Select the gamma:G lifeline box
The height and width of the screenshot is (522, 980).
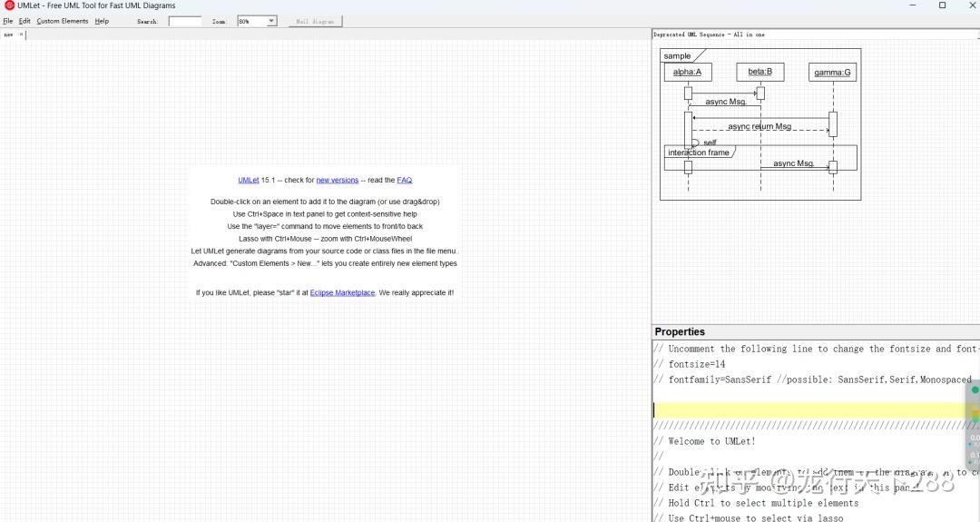[832, 72]
